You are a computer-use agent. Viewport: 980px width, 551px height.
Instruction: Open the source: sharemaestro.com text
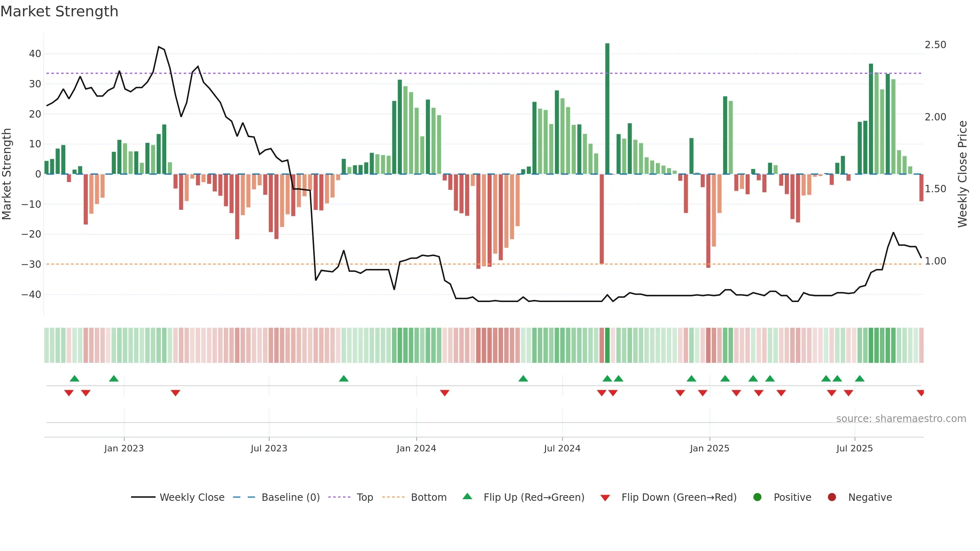901,418
